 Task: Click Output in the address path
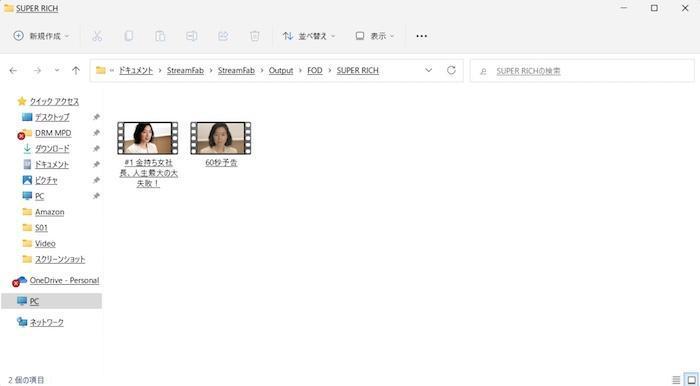(x=281, y=71)
